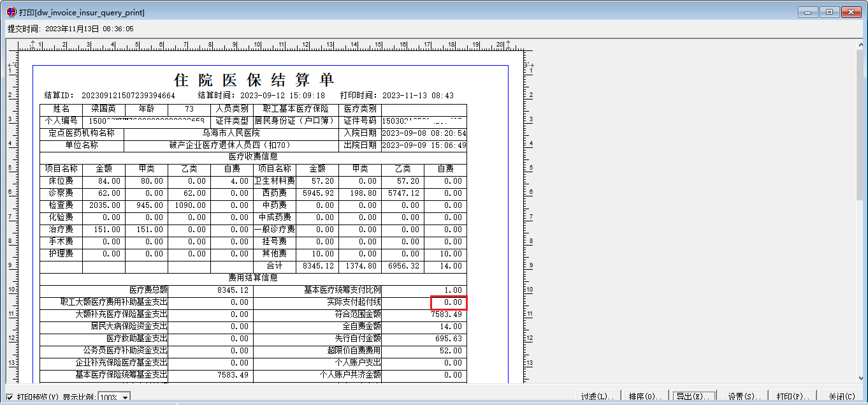Click top margin marker on right ruler

tap(528, 65)
